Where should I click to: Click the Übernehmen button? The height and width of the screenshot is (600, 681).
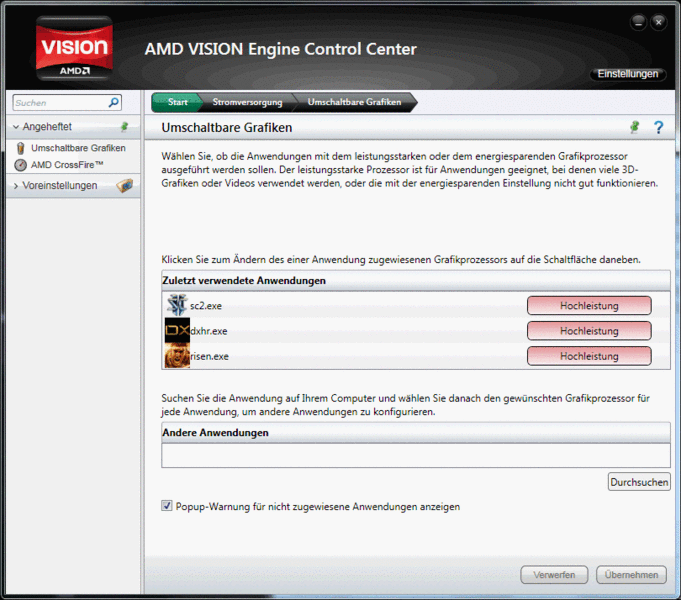click(631, 575)
